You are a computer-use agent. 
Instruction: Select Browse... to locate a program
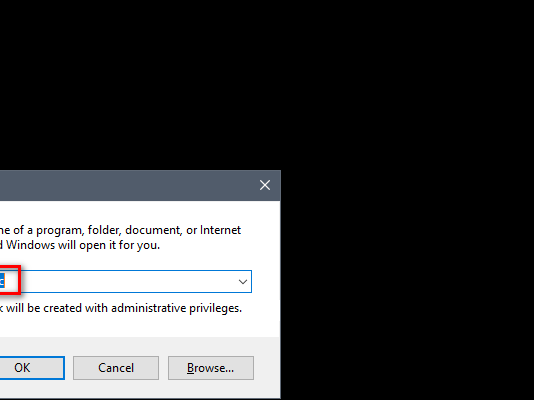click(x=211, y=368)
